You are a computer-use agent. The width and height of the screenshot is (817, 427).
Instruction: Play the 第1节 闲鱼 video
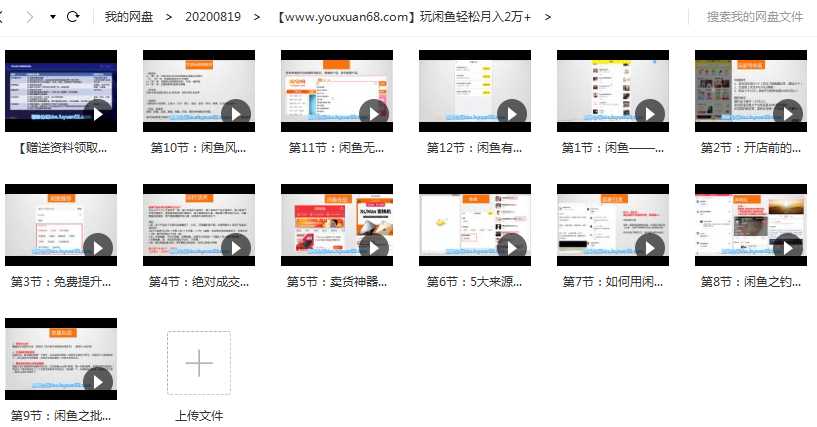click(x=650, y=113)
